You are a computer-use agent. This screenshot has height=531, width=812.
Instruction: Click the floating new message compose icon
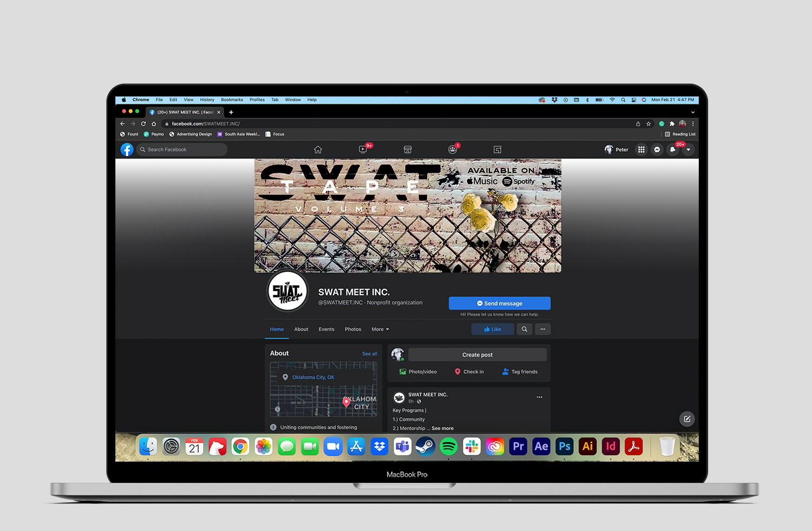(687, 419)
